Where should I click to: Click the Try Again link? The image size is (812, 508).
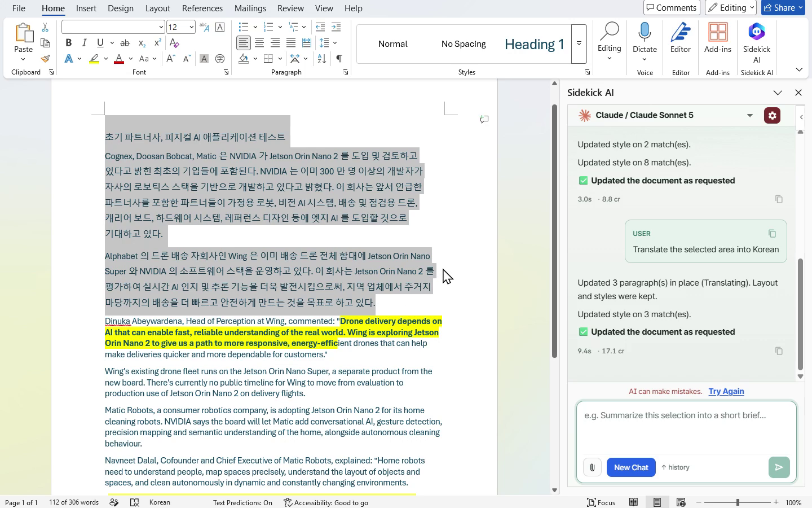pos(726,391)
